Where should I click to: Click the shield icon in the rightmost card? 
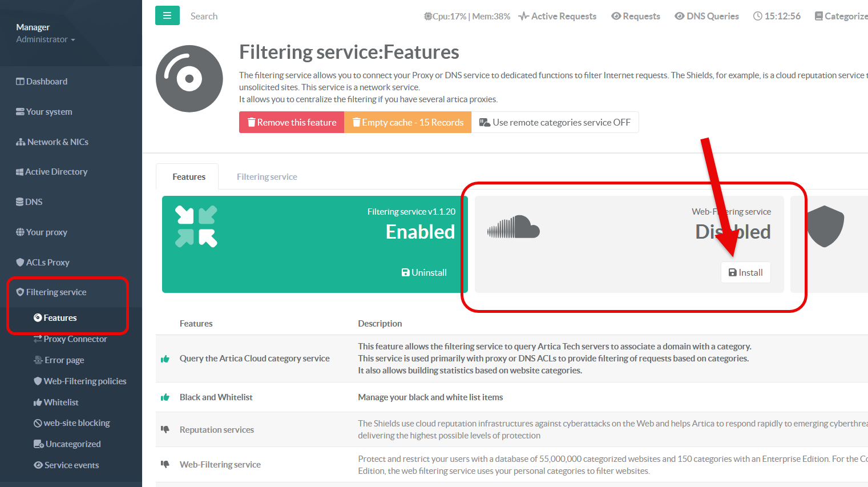pos(825,226)
